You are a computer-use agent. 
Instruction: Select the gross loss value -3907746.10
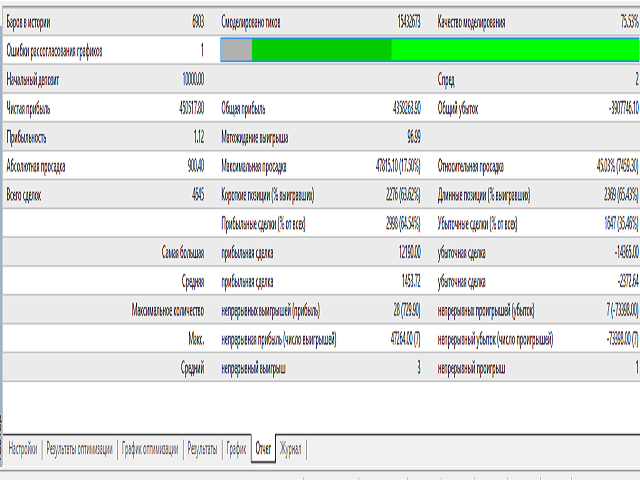tap(623, 108)
